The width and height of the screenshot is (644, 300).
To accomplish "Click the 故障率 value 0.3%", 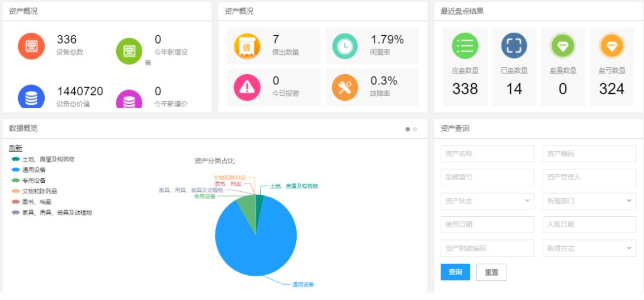I will (383, 80).
